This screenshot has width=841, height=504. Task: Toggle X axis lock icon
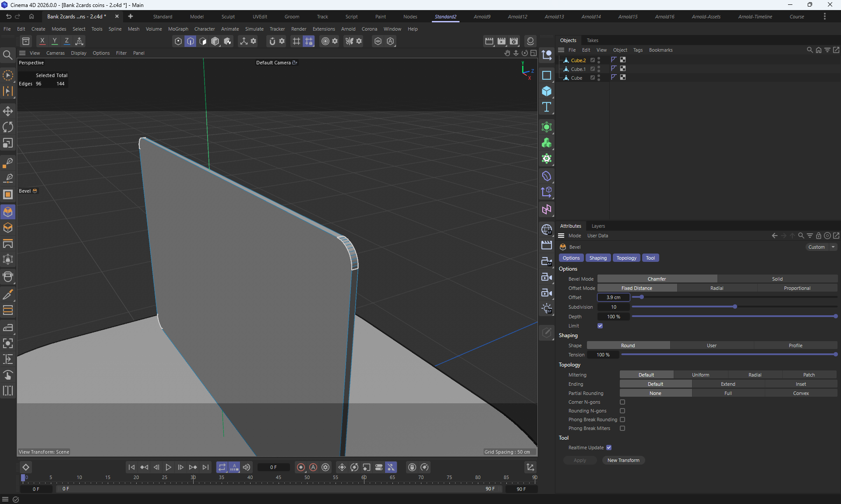(42, 41)
